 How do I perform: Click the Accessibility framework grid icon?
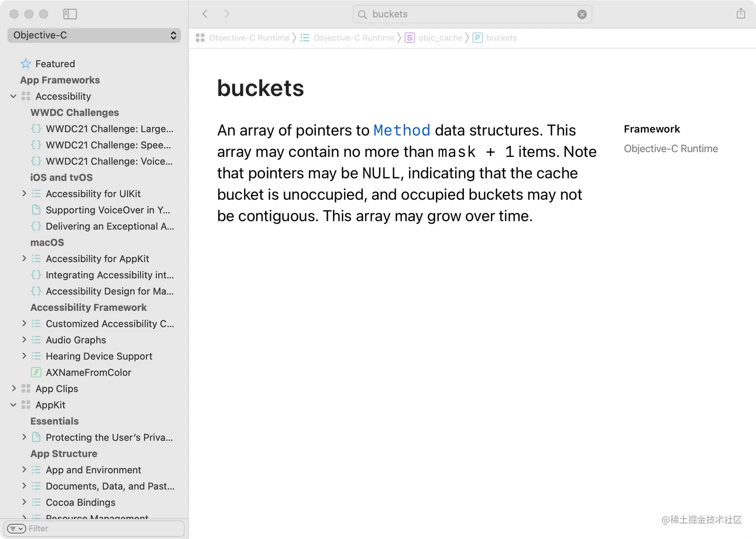25,96
